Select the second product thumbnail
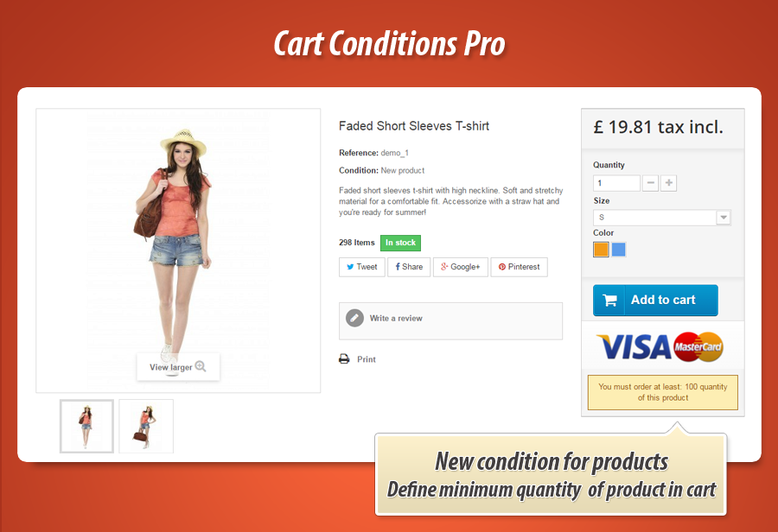 146,426
